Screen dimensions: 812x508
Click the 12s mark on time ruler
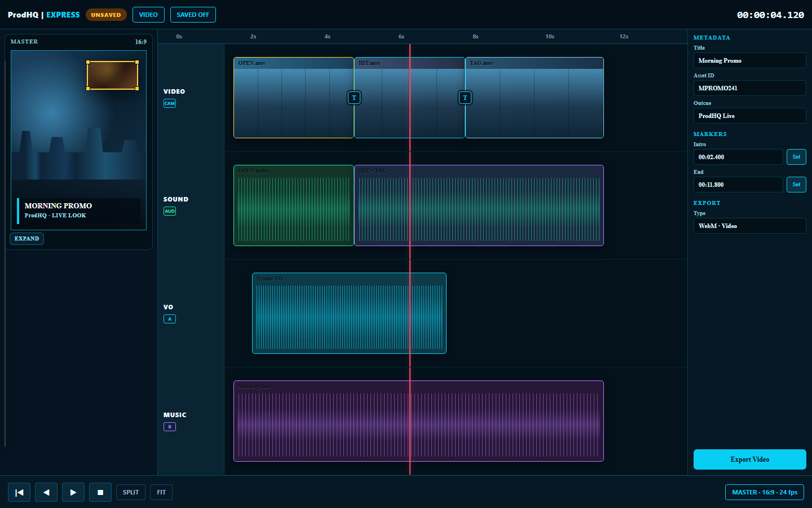[x=624, y=37]
